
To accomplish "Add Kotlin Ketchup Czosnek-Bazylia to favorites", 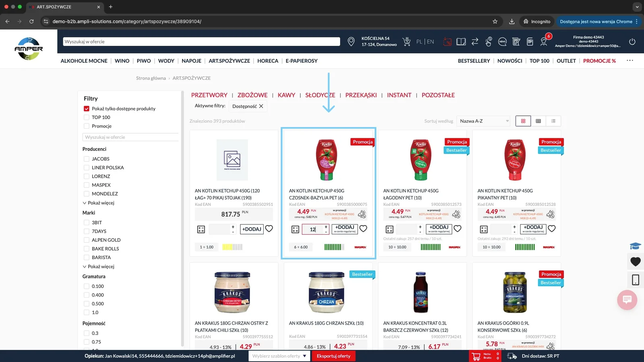I will (363, 229).
